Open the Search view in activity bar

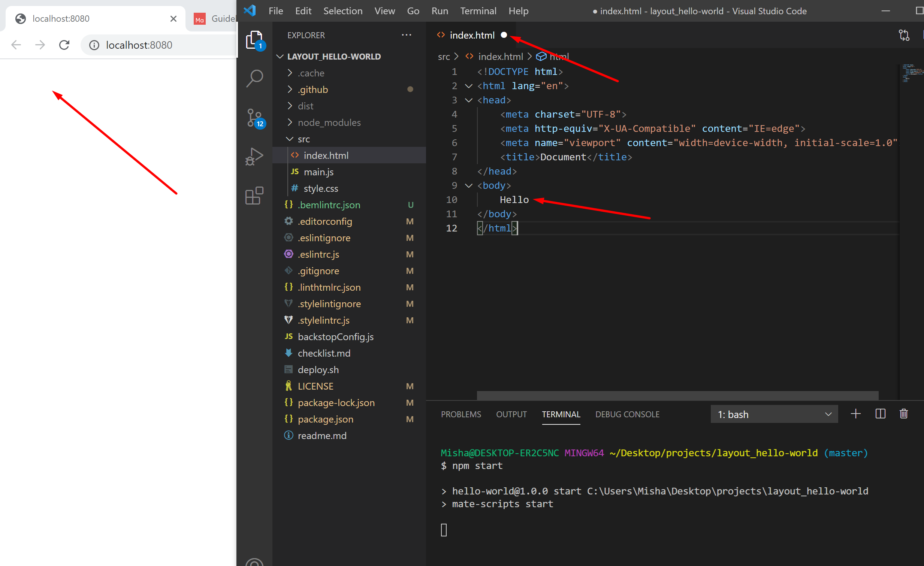tap(255, 78)
